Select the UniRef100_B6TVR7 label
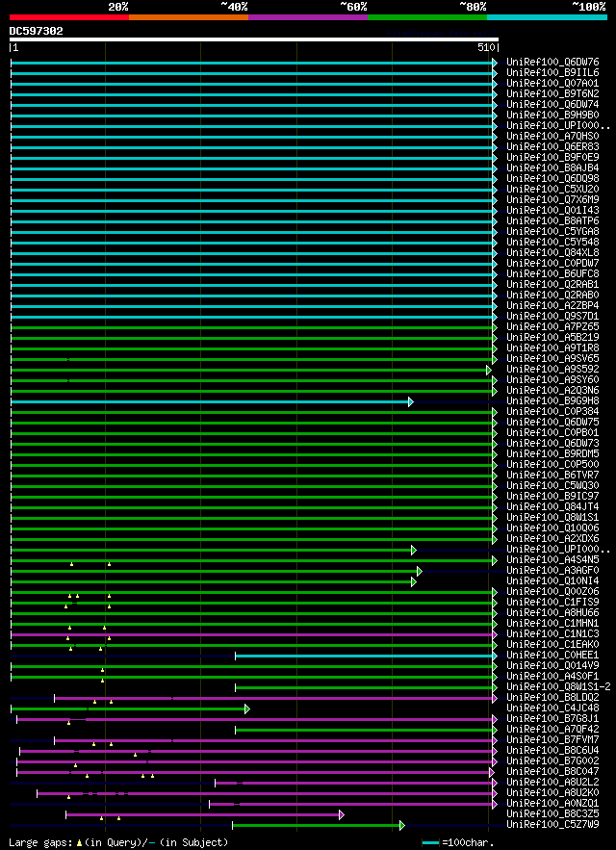 coord(552,476)
